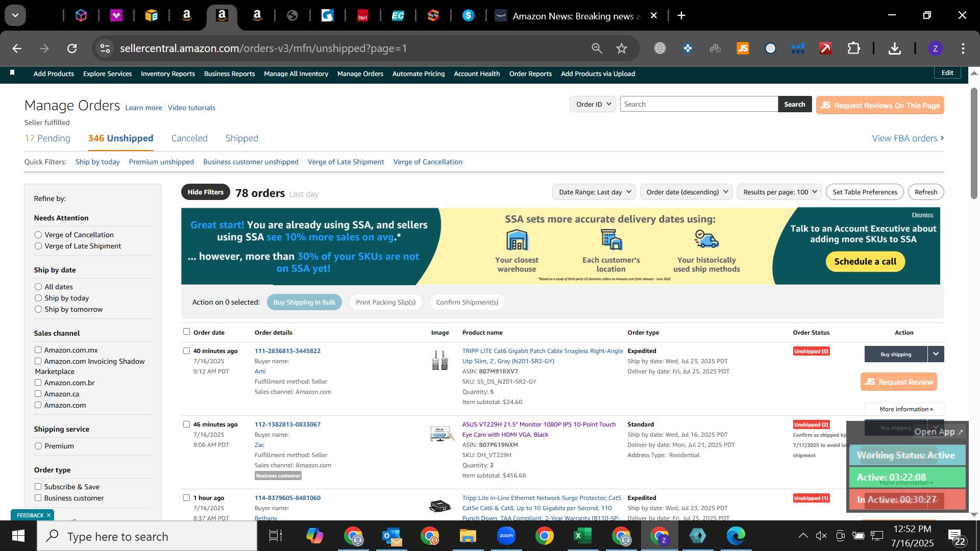Open the Order ID search type dropdown

pos(593,104)
